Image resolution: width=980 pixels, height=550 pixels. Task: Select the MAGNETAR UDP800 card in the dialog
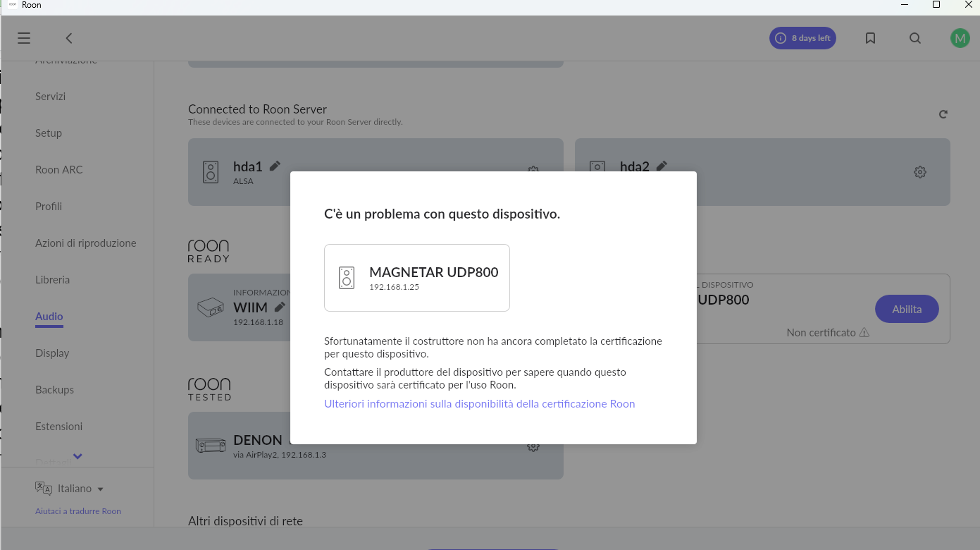click(417, 278)
